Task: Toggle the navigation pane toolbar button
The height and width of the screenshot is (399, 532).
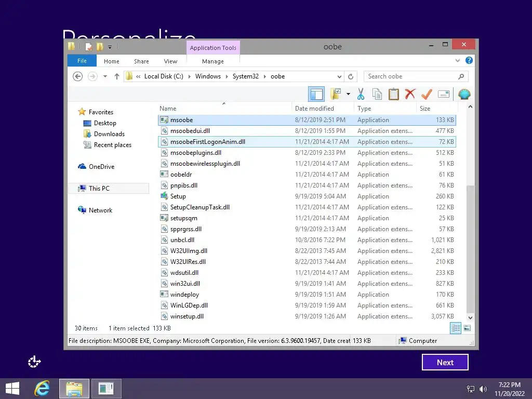Action: coord(316,94)
